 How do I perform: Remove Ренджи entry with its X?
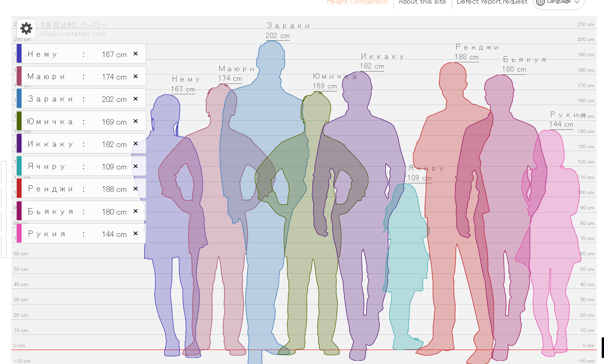135,188
